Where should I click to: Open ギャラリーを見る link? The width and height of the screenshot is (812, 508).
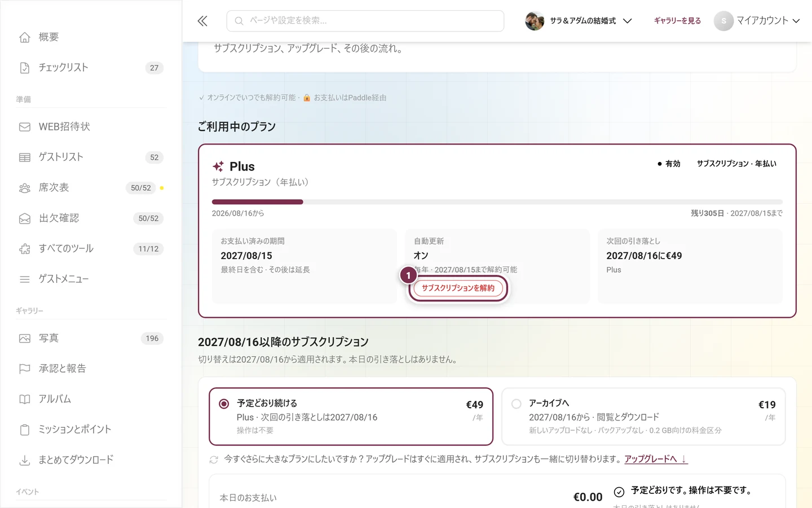[x=677, y=21]
